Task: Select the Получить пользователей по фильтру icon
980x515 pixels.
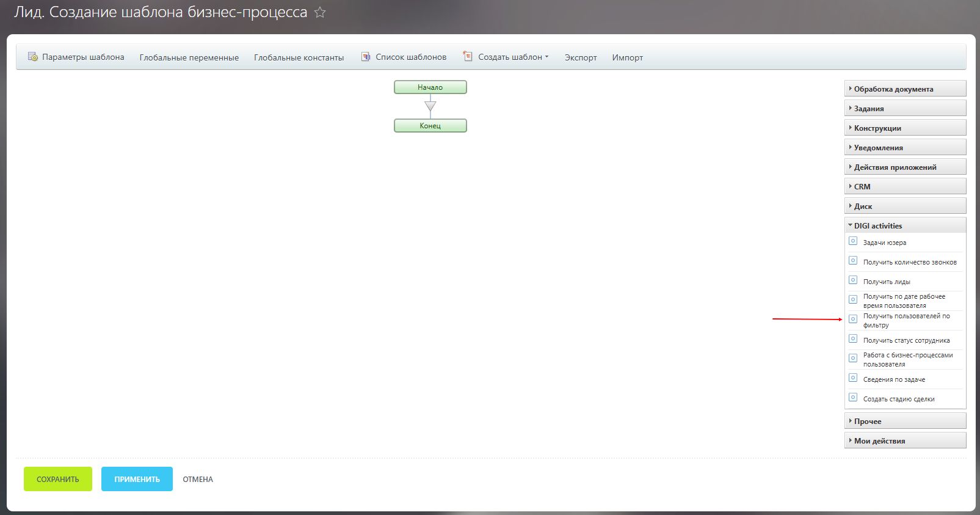Action: click(x=853, y=319)
